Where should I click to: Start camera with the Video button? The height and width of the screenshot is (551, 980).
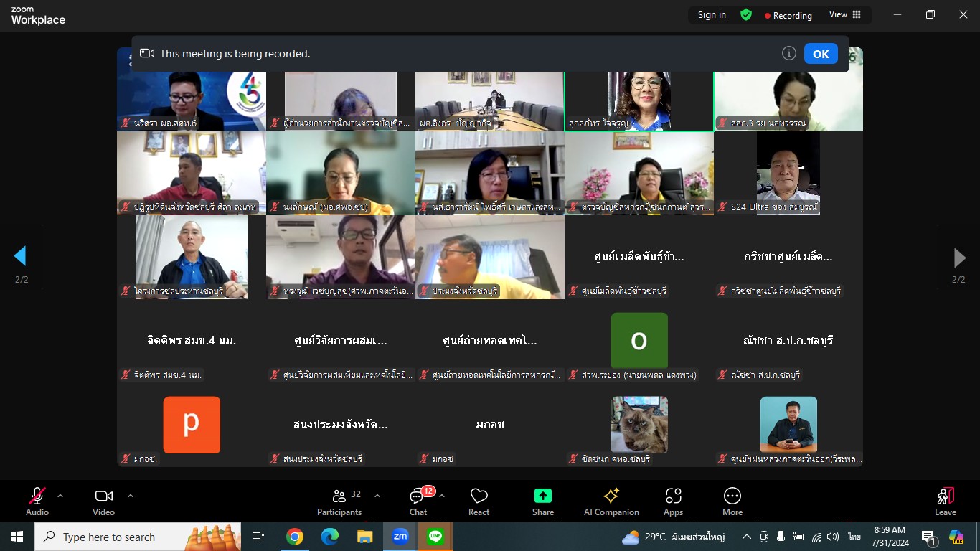(x=103, y=501)
